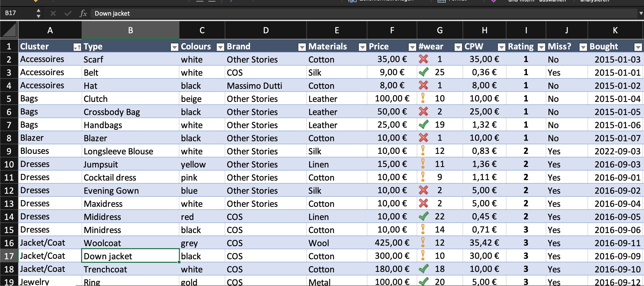This screenshot has width=644, height=286.
Task: Click the cancel (X) icon in formula bar
Action: pyautogui.click(x=53, y=13)
